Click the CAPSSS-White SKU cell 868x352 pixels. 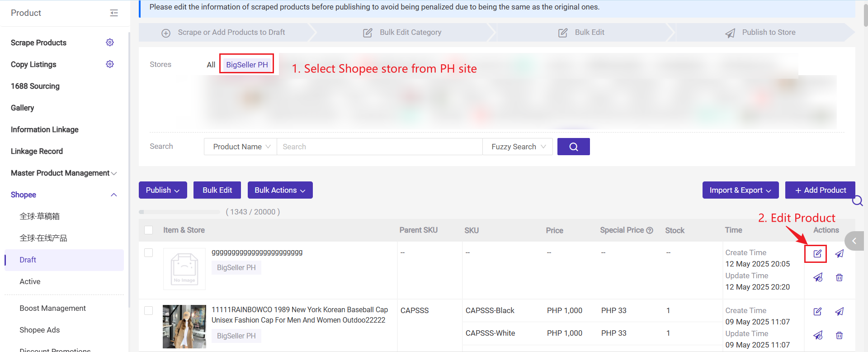491,333
